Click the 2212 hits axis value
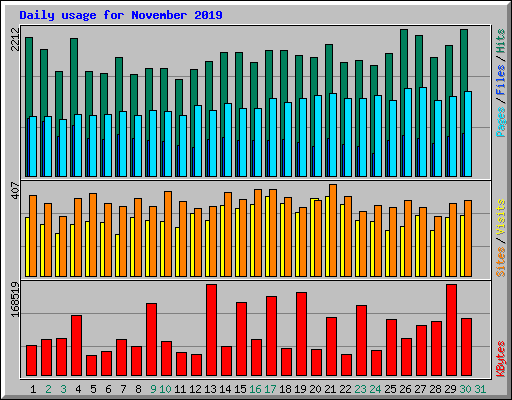 [16, 40]
